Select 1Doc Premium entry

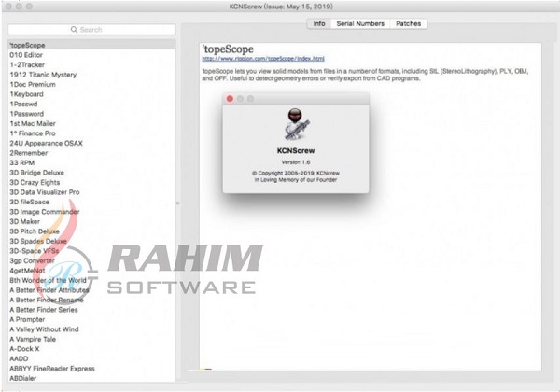click(91, 85)
